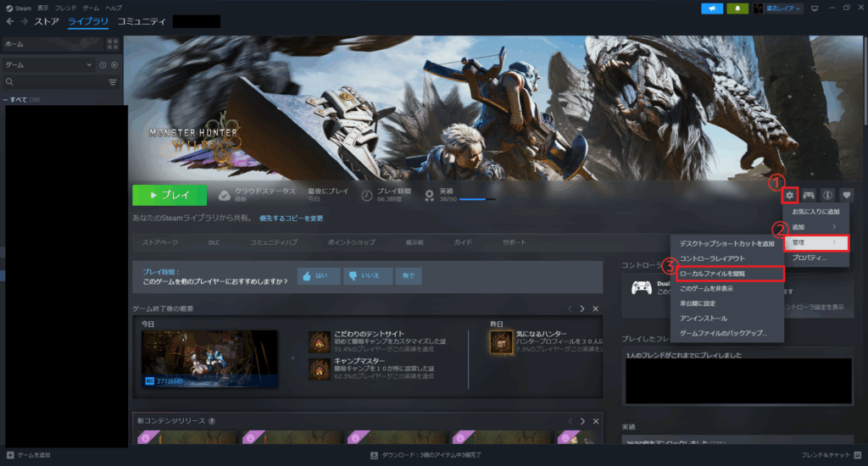Click 優先するコピーを変更 link
The width and height of the screenshot is (868, 466).
click(292, 218)
